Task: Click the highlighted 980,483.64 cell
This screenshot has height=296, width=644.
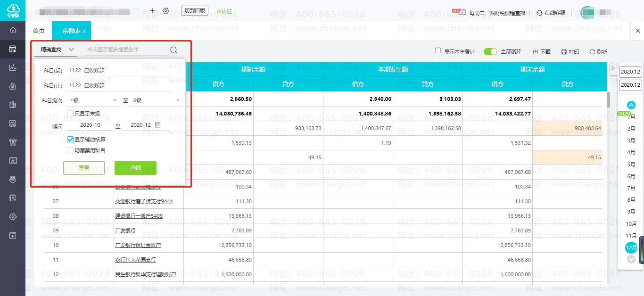Action: tap(568, 128)
